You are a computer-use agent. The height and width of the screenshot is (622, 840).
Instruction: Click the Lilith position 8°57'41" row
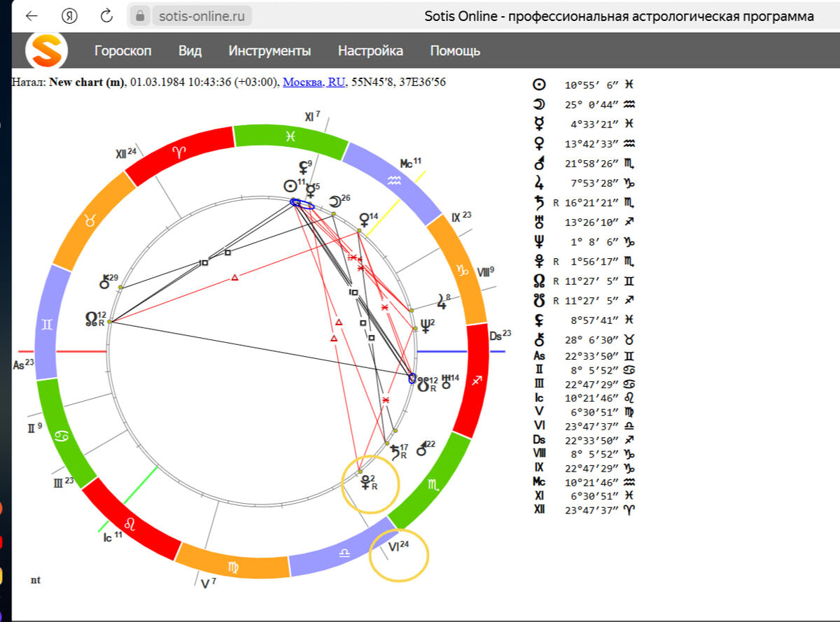583,320
